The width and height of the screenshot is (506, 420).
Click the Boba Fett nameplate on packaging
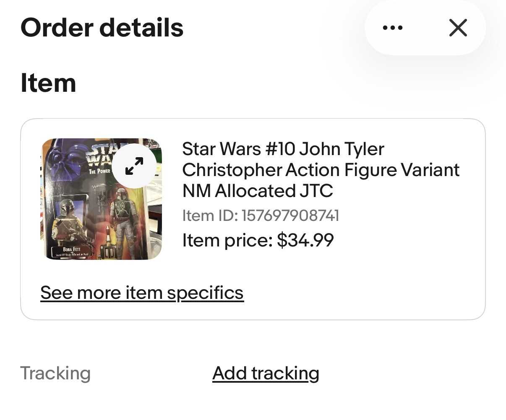click(71, 251)
